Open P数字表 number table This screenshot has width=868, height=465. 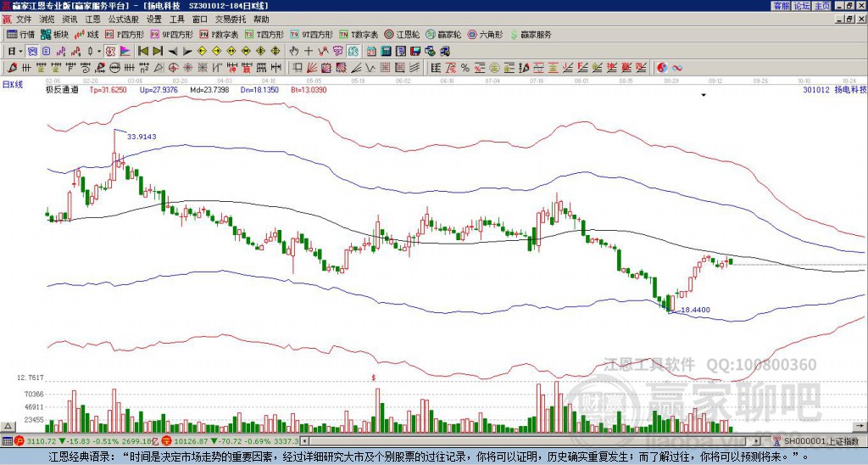[219, 34]
